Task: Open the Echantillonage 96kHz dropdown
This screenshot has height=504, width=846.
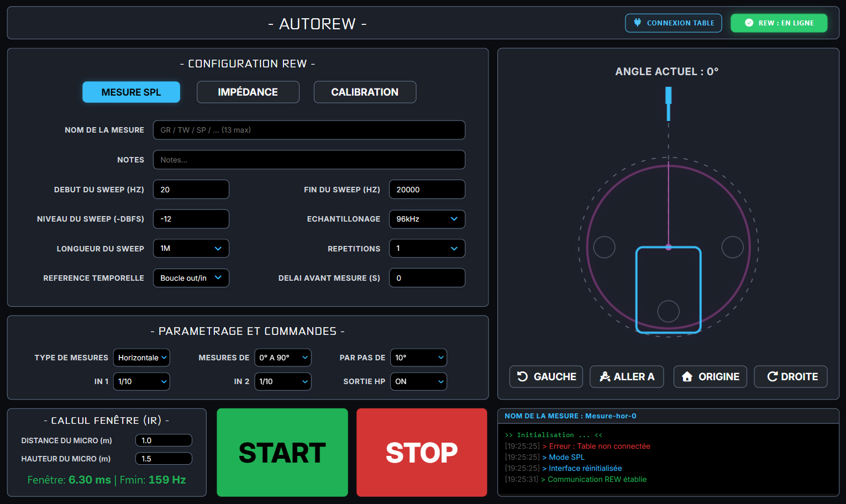Action: (x=427, y=219)
